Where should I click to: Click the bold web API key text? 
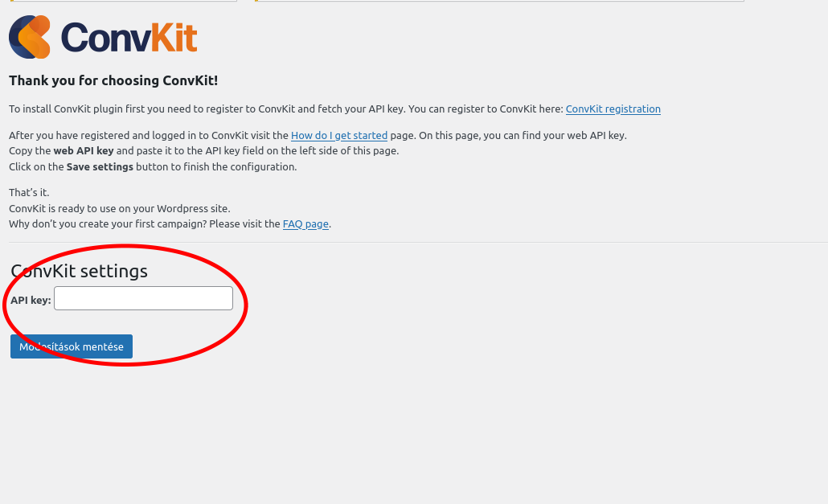pyautogui.click(x=83, y=151)
